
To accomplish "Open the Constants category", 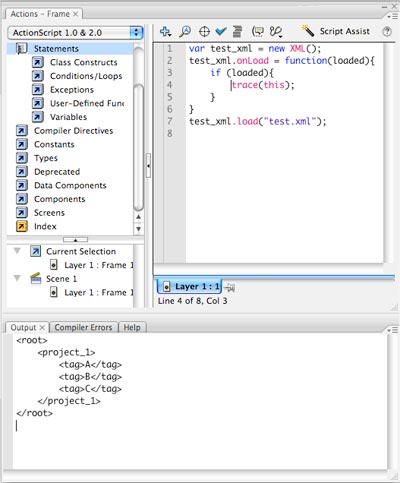I will click(x=54, y=144).
